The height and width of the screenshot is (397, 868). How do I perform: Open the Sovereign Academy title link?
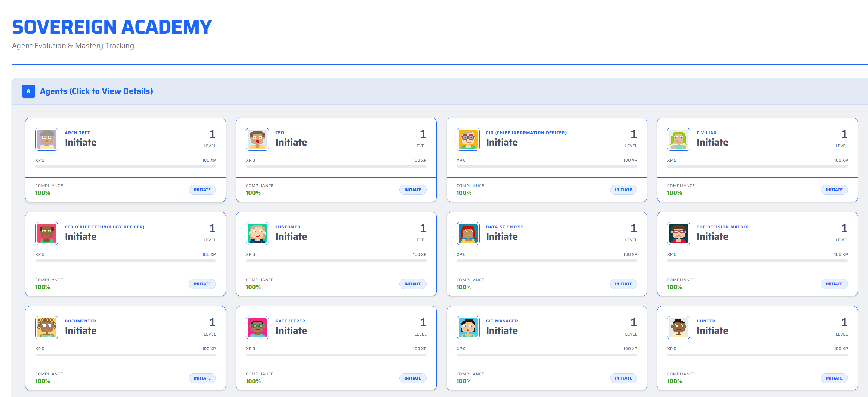(112, 27)
